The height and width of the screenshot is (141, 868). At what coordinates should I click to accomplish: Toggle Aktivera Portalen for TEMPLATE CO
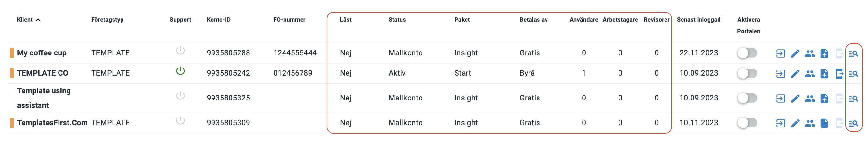click(747, 73)
